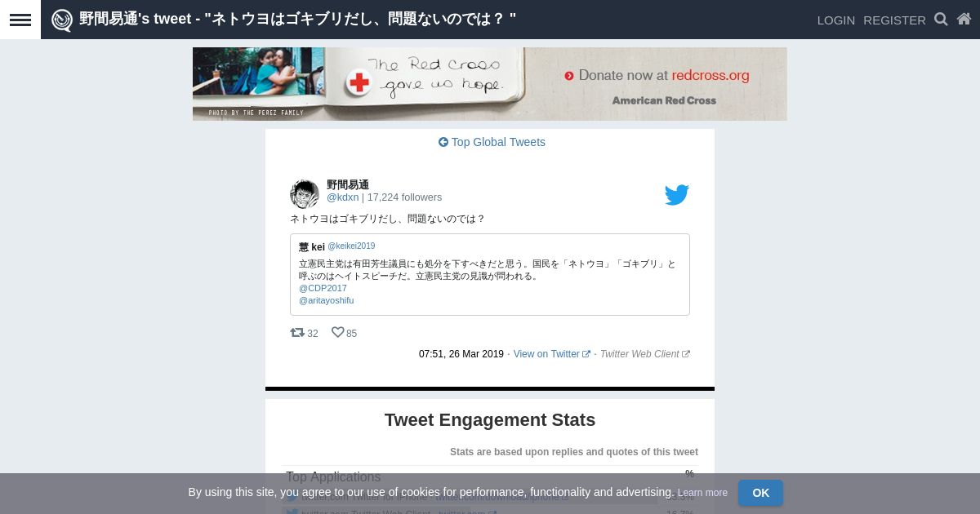
Task: Click the site logo icon
Action: (x=62, y=20)
